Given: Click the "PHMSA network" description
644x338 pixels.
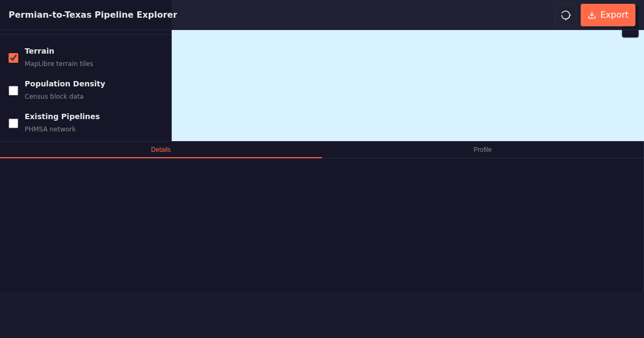Looking at the screenshot, I should coord(50,129).
